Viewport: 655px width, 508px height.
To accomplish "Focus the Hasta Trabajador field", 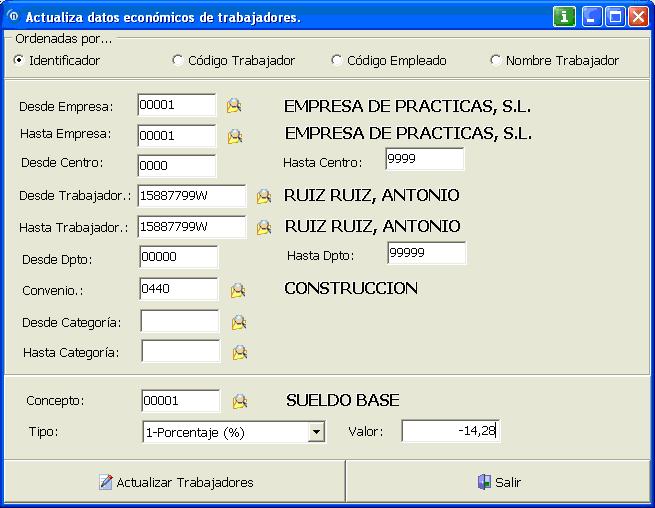I will [x=192, y=227].
